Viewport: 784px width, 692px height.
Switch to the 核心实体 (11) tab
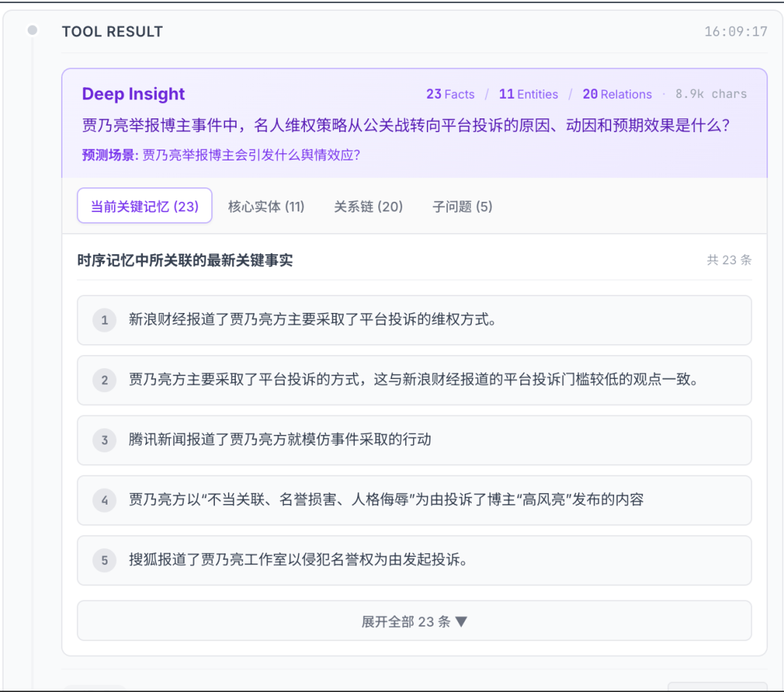[266, 206]
